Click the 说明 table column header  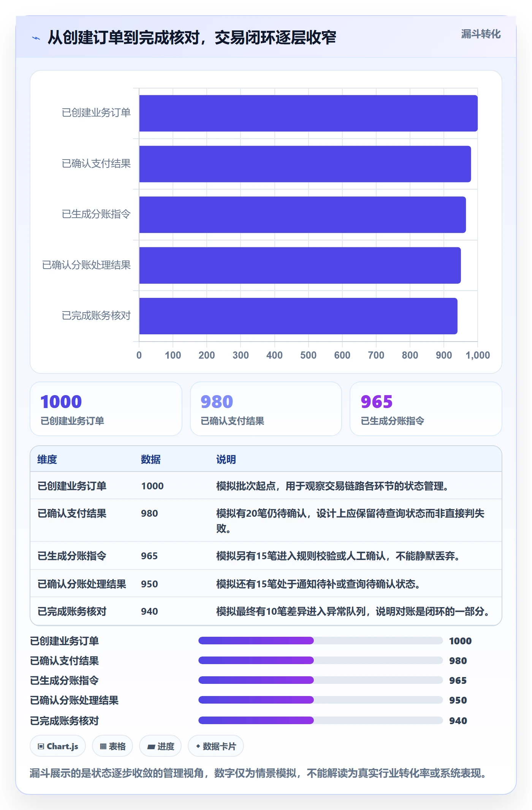pos(226,459)
